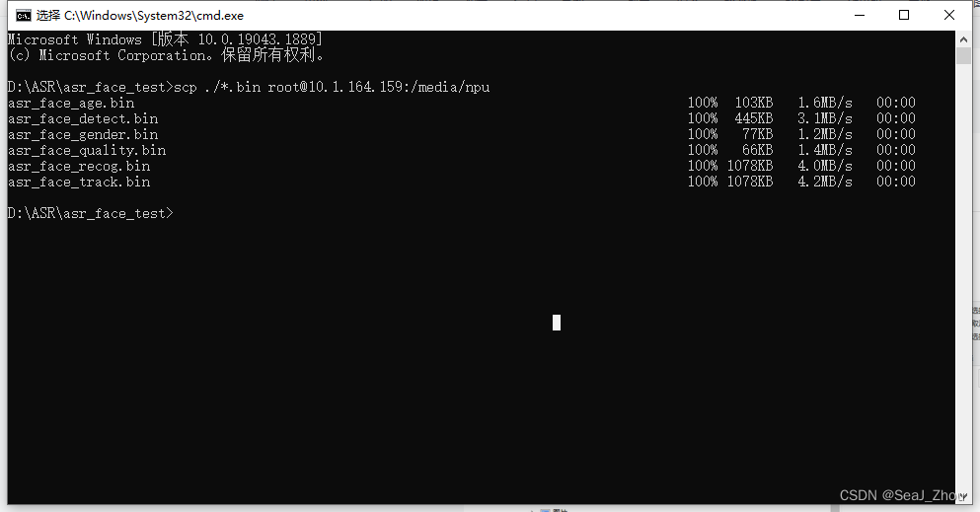The height and width of the screenshot is (512, 980).
Task: Click the asr_face_detect.bin filename
Action: coord(83,118)
